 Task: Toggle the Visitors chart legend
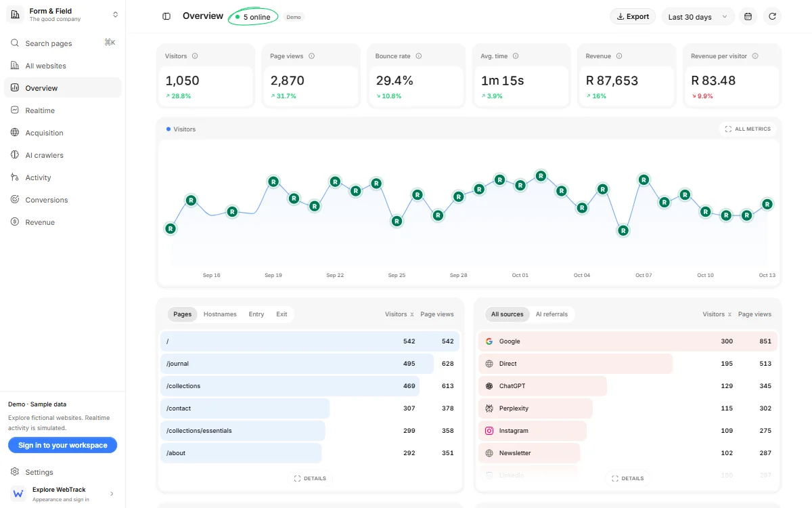point(181,129)
